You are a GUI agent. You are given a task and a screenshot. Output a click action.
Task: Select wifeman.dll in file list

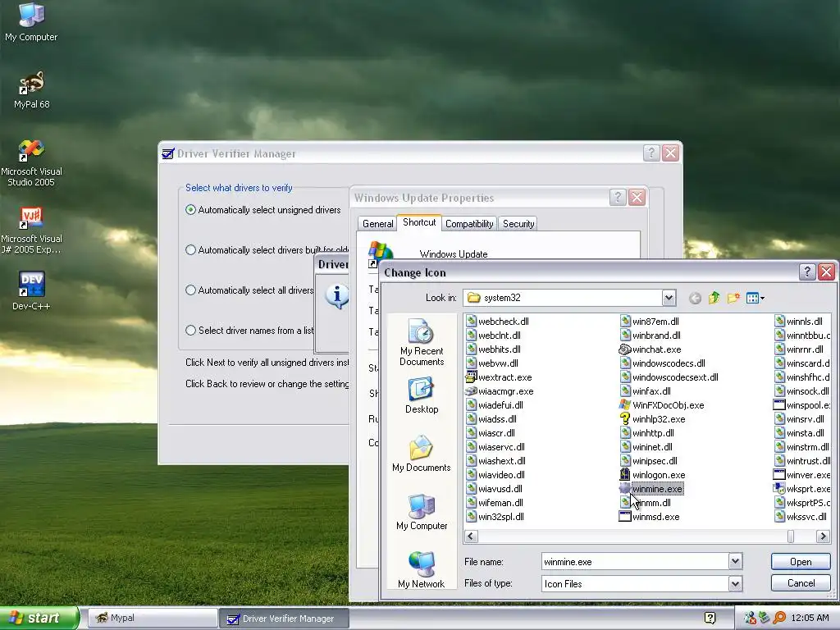494,503
